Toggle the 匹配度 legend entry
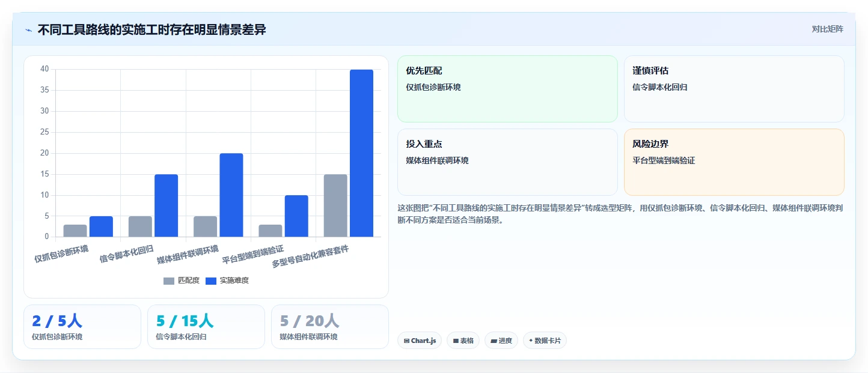 182,281
